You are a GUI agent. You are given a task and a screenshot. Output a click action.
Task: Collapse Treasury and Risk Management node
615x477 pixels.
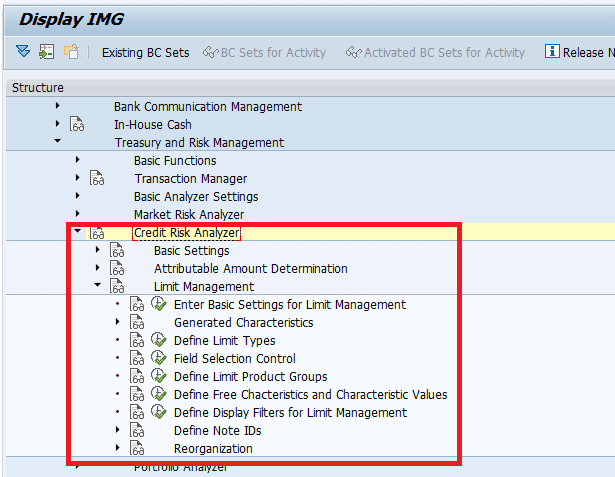57,143
